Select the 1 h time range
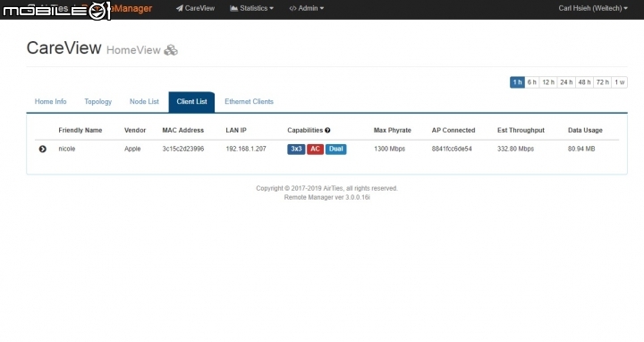 (x=517, y=82)
